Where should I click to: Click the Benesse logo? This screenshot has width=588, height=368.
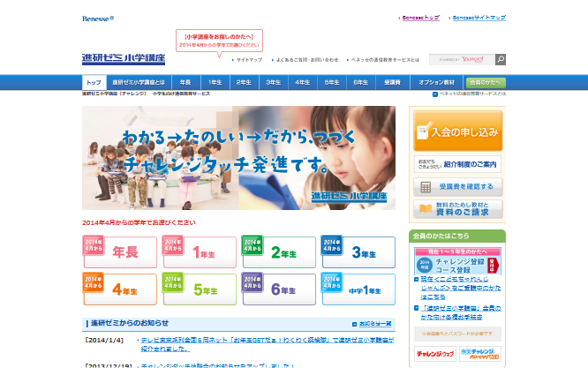click(x=97, y=19)
